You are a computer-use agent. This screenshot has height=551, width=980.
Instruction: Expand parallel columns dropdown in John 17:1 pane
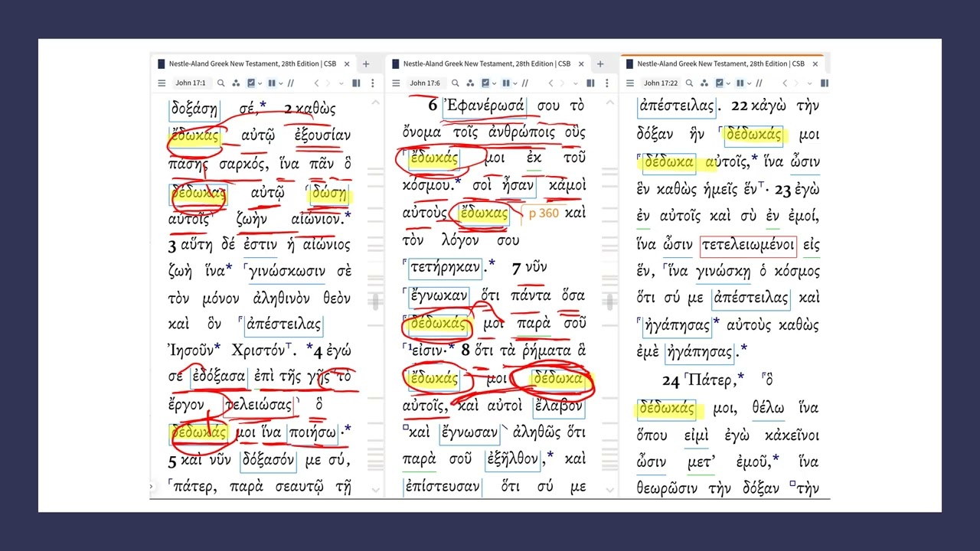(280, 83)
